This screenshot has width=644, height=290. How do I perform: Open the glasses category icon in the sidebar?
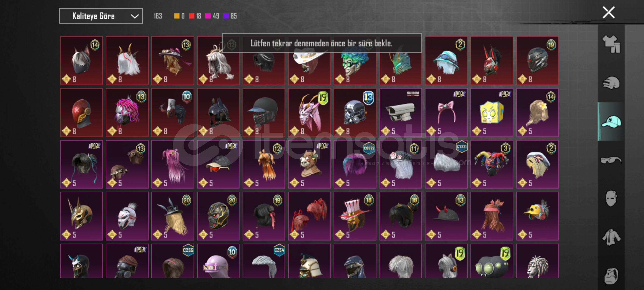(611, 160)
